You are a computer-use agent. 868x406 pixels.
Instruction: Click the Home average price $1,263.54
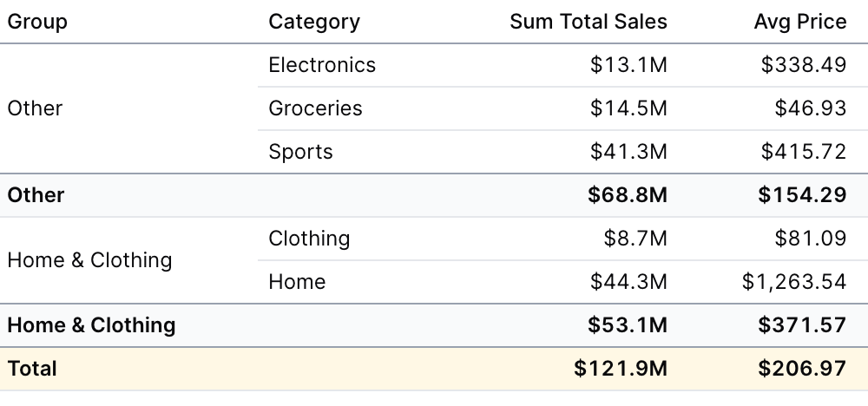click(x=793, y=282)
